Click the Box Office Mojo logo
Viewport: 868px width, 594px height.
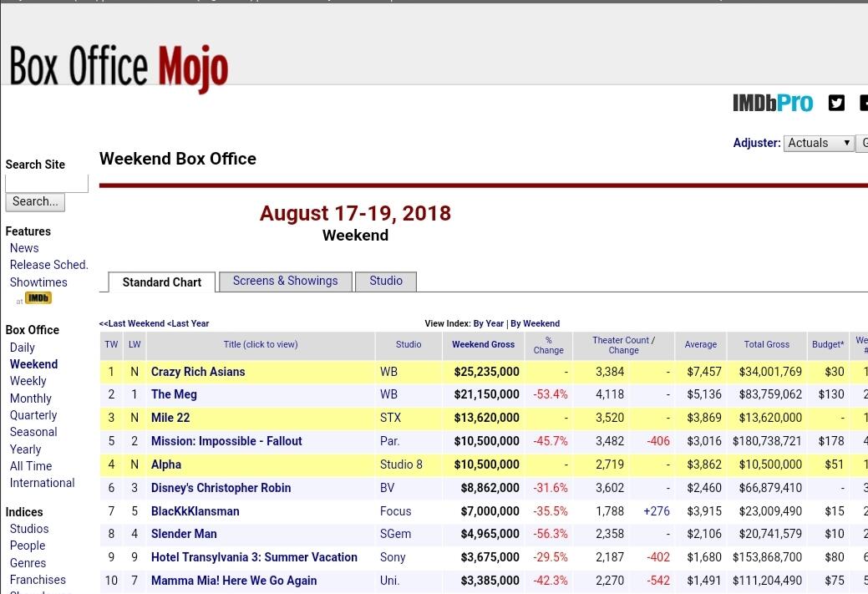tap(119, 67)
